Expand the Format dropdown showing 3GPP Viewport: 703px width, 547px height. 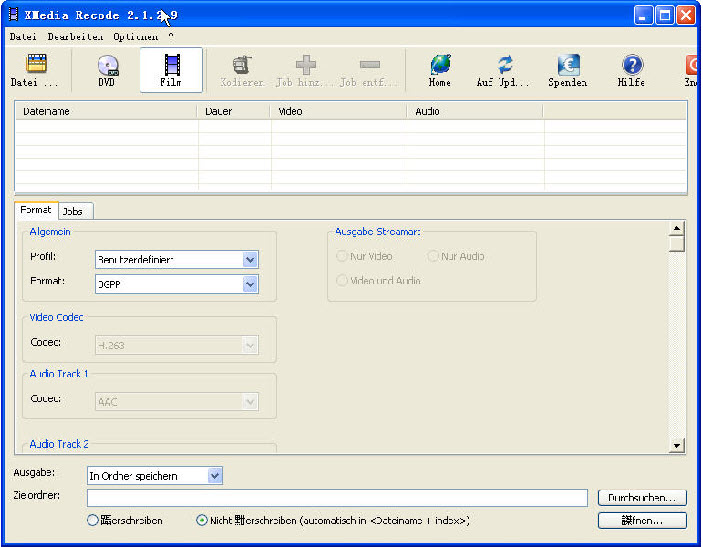coord(250,284)
